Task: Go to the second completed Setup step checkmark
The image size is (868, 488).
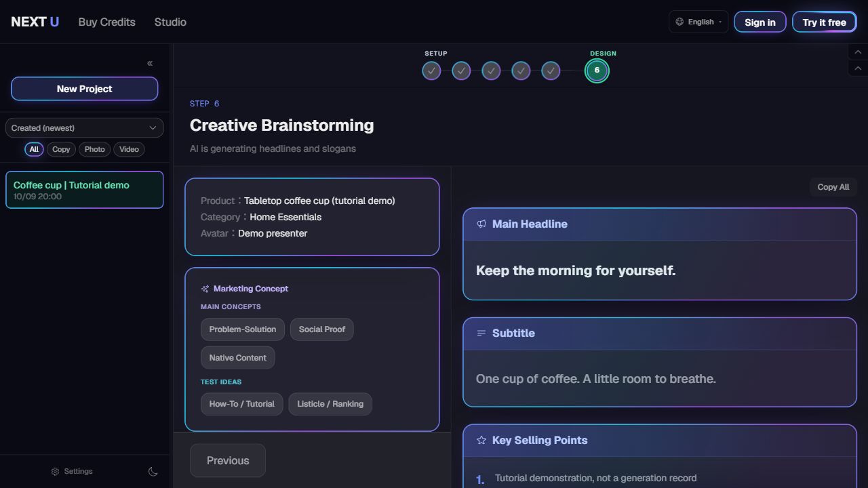Action: click(x=461, y=70)
